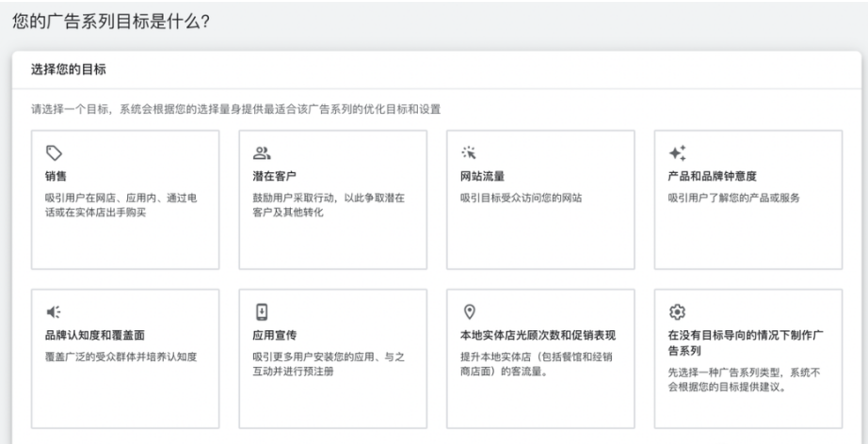Select the 产品和品牌钟意度 goal title
Screen dimensions: 868x444
(x=712, y=176)
